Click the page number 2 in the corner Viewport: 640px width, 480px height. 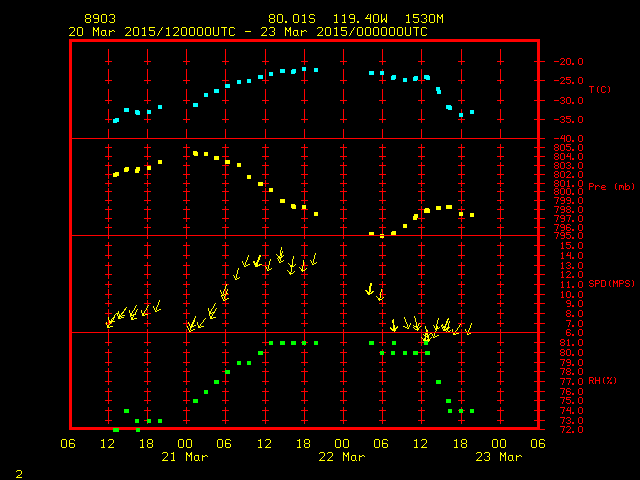click(x=19, y=474)
